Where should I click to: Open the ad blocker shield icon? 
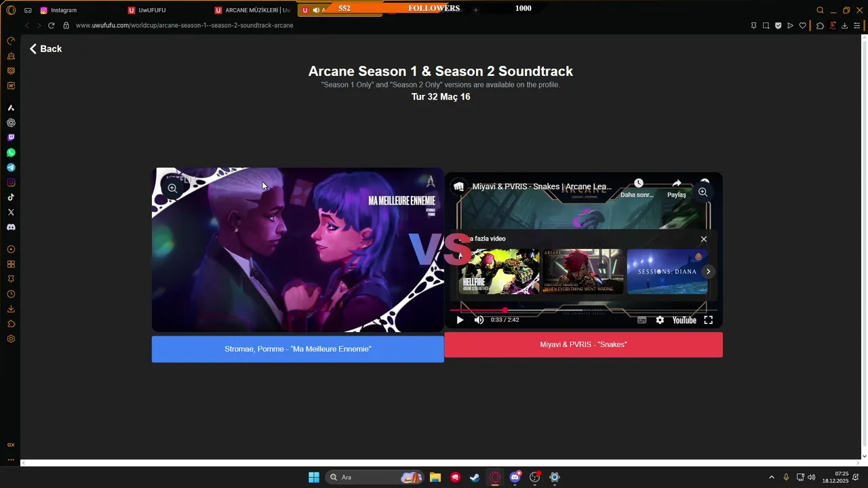[x=778, y=26]
